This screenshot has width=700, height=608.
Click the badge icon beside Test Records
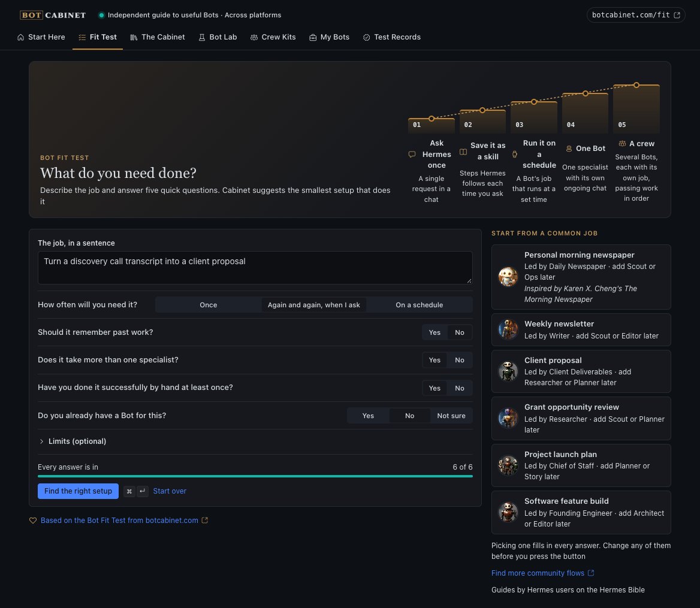tap(367, 38)
